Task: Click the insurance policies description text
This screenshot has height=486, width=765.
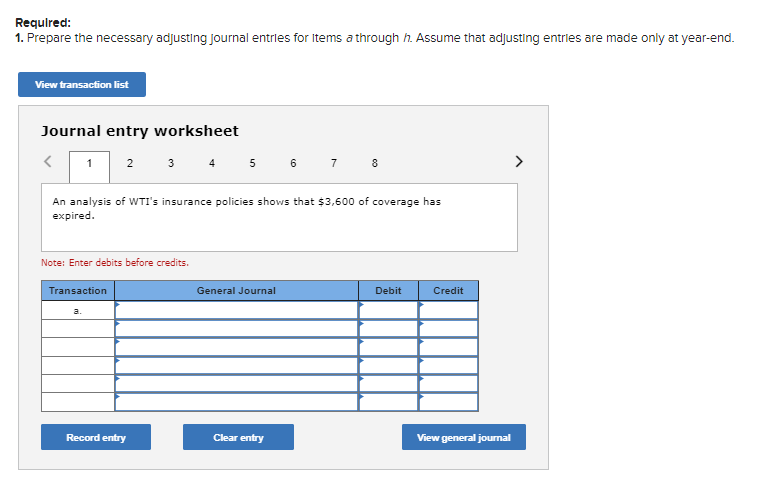Action: tap(246, 208)
